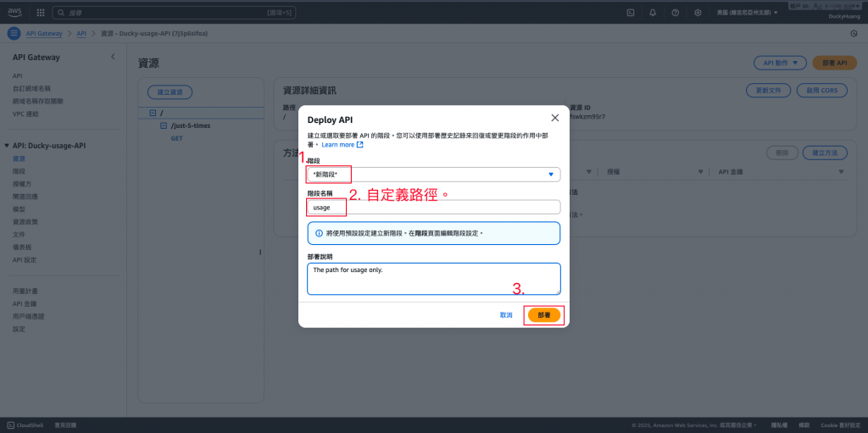Click the 階段名稱 input containing usage
The width and height of the screenshot is (868, 433).
433,207
